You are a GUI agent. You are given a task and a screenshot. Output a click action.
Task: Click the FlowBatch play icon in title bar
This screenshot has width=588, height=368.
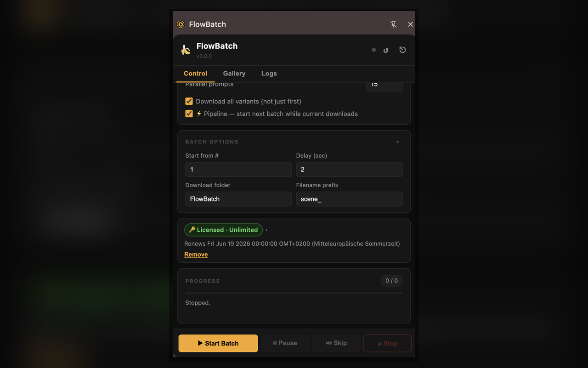click(181, 24)
